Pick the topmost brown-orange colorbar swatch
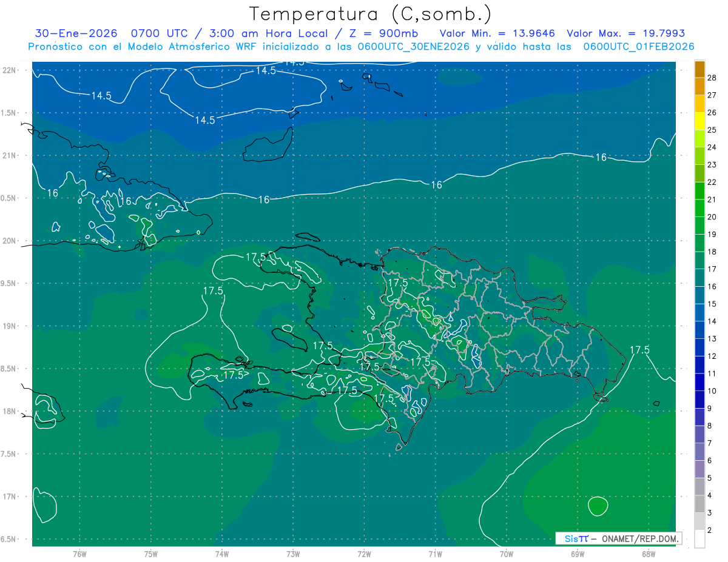728x562 pixels. click(699, 69)
